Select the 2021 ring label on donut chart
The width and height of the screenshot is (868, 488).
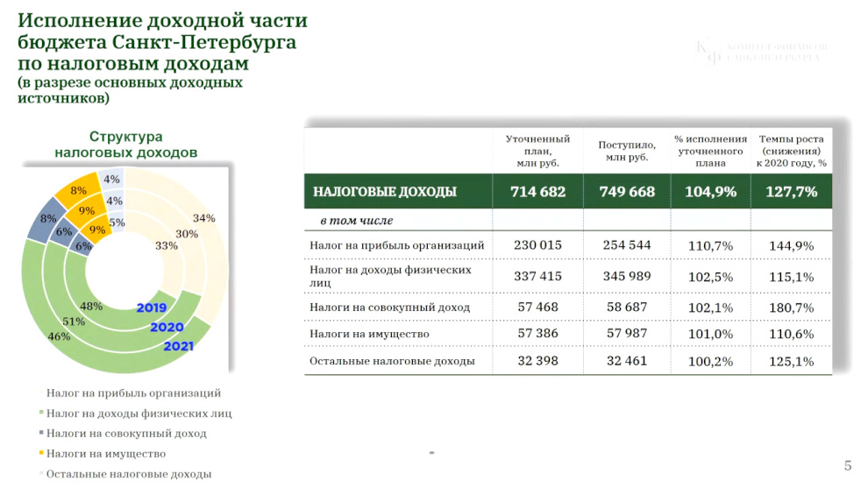[178, 346]
